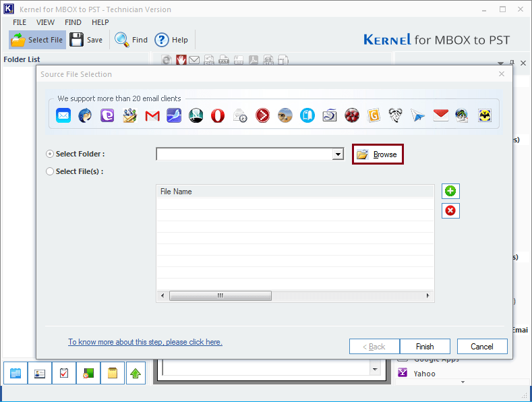Click the yellow notes icon in bottom bar
The height and width of the screenshot is (402, 532).
pyautogui.click(x=113, y=373)
